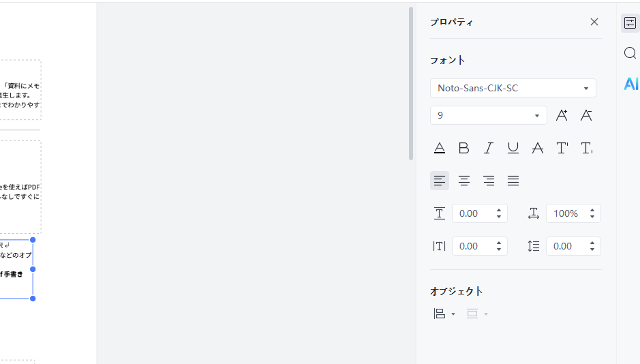This screenshot has height=364, width=640.
Task: Open the Noto-Sans-CJK-SC font dropdown
Action: [513, 88]
